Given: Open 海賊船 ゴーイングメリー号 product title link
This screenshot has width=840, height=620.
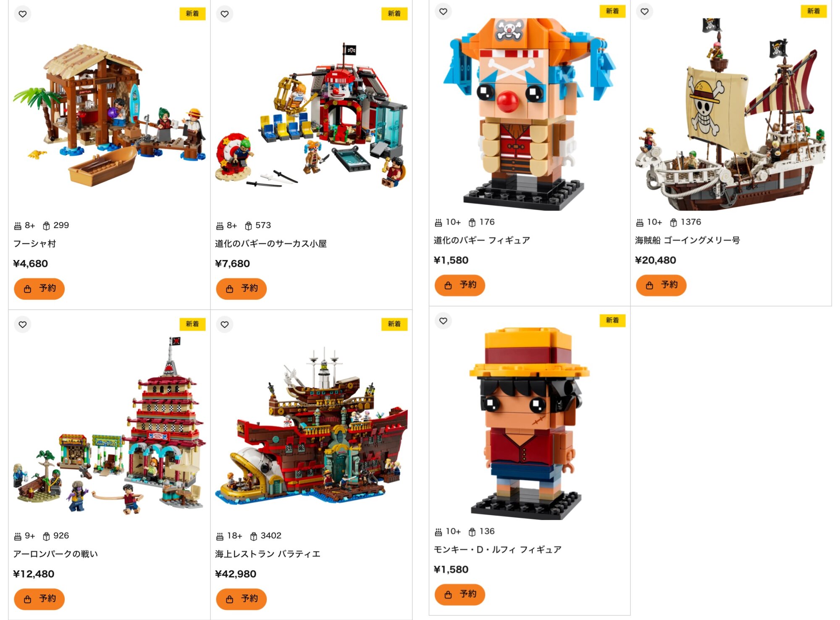Looking at the screenshot, I should click(687, 240).
